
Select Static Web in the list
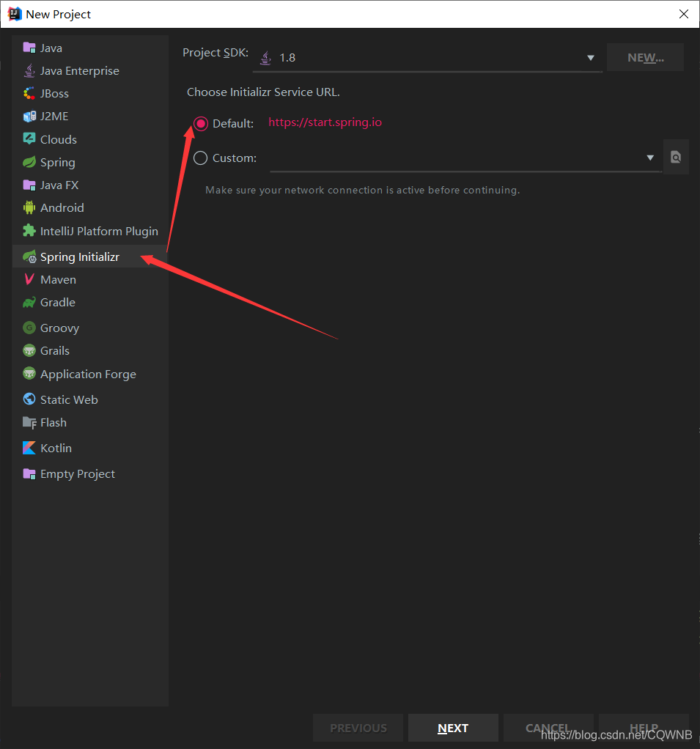[90, 399]
